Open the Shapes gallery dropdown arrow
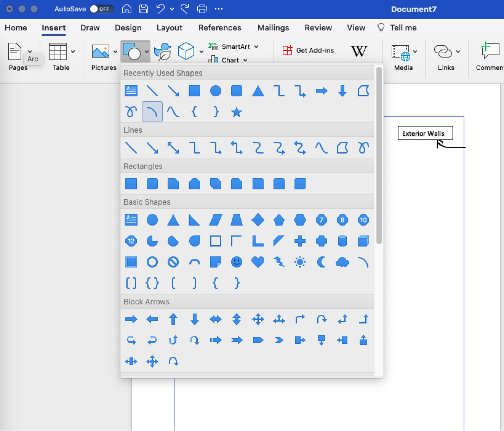This screenshot has width=504, height=431. (147, 51)
